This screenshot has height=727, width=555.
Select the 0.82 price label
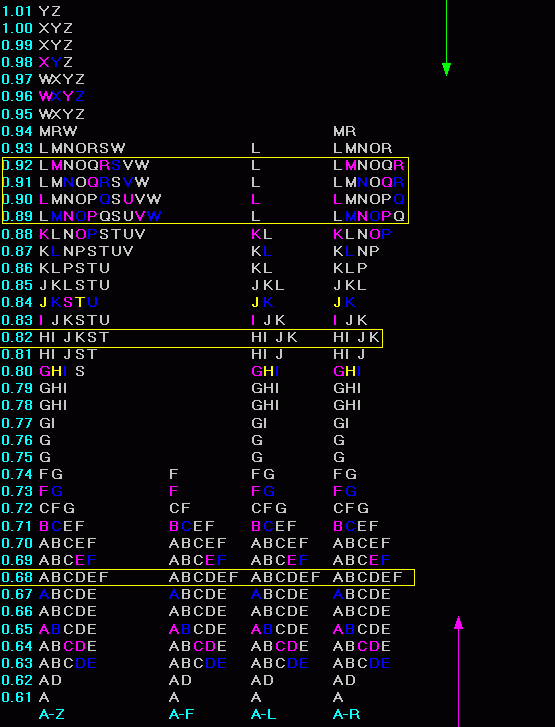pos(17,337)
